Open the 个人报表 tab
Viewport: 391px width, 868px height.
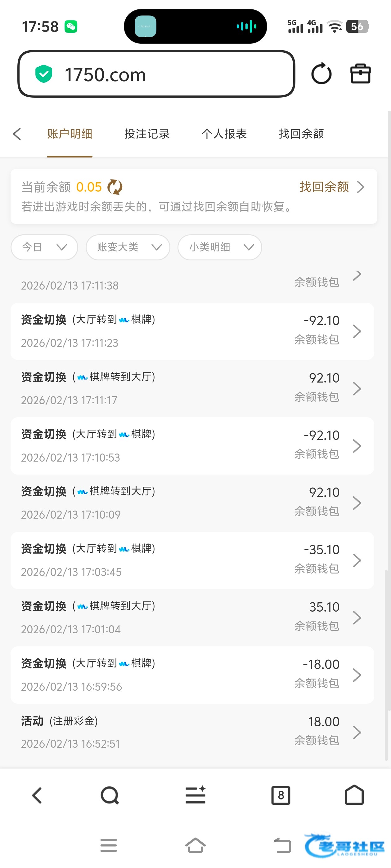point(224,134)
